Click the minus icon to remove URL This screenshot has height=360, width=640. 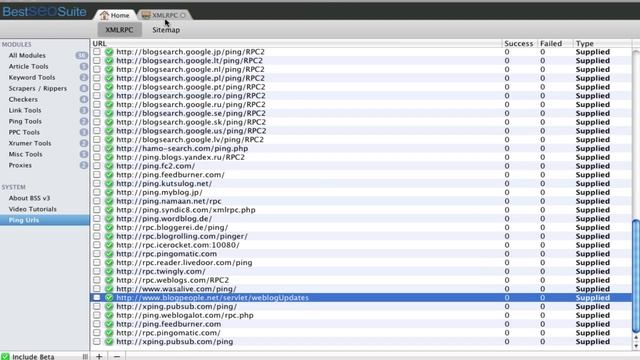(x=117, y=356)
